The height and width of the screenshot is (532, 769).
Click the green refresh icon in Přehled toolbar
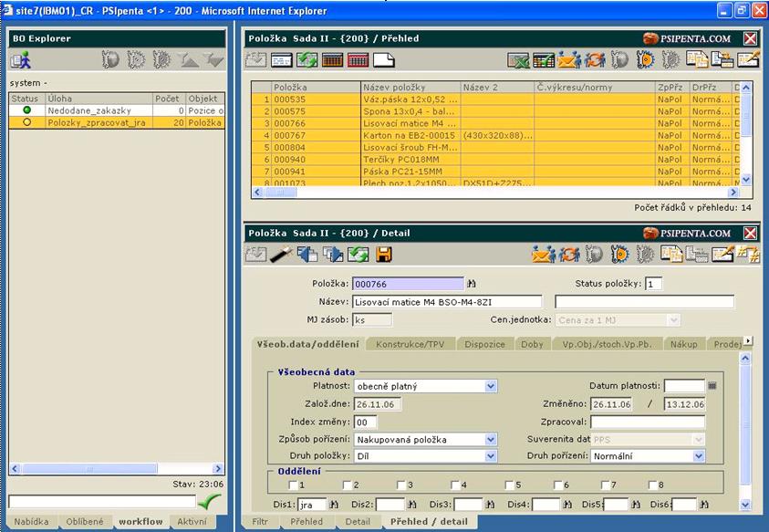coord(307,60)
